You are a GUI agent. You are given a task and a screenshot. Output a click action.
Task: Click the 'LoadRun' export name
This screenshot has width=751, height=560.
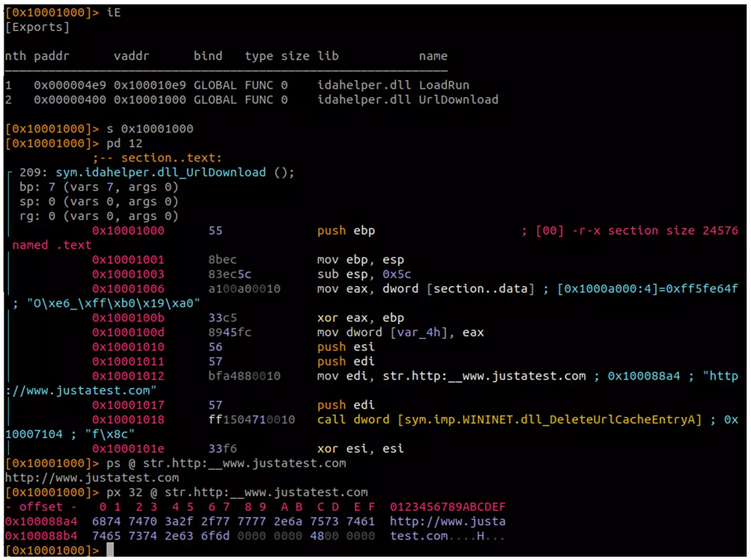(444, 85)
